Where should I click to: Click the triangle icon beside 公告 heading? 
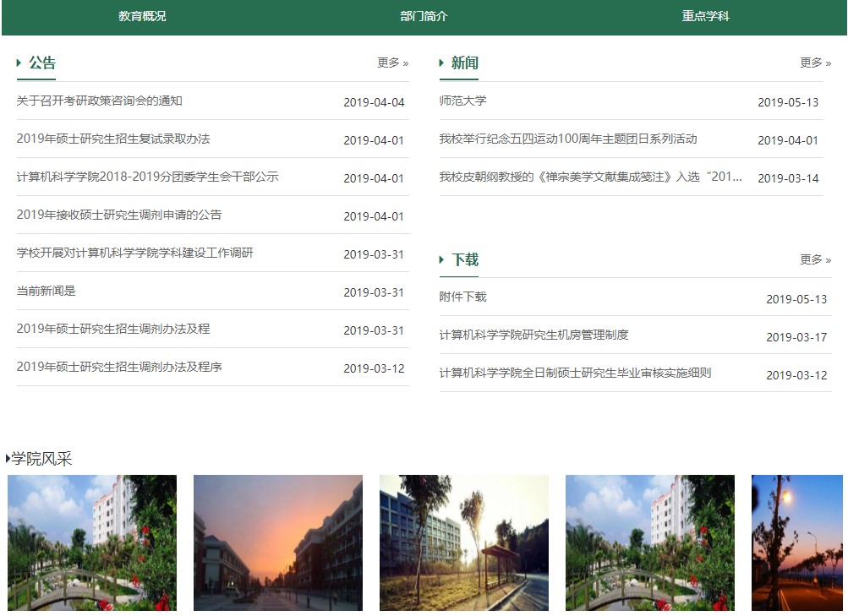(19, 63)
